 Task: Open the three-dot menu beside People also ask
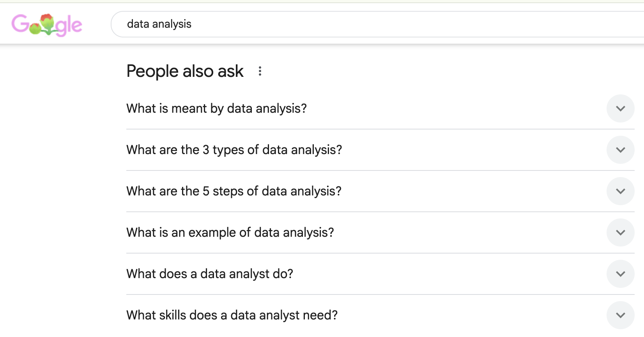tap(260, 71)
